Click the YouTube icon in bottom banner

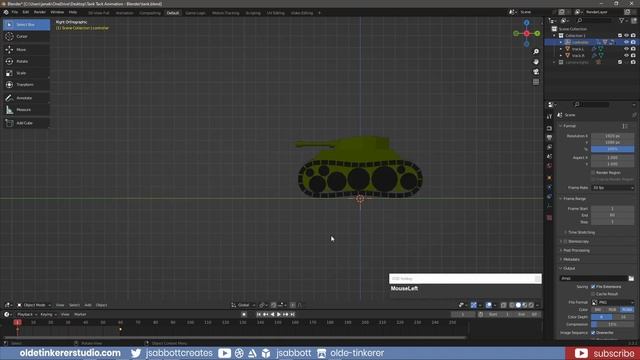click(x=224, y=353)
